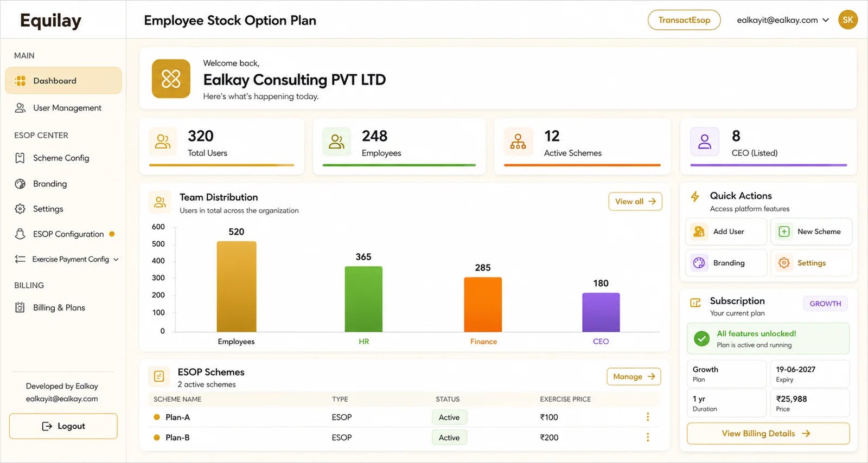Image resolution: width=868 pixels, height=463 pixels.
Task: Open the Dashboard menu item
Action: tap(63, 81)
